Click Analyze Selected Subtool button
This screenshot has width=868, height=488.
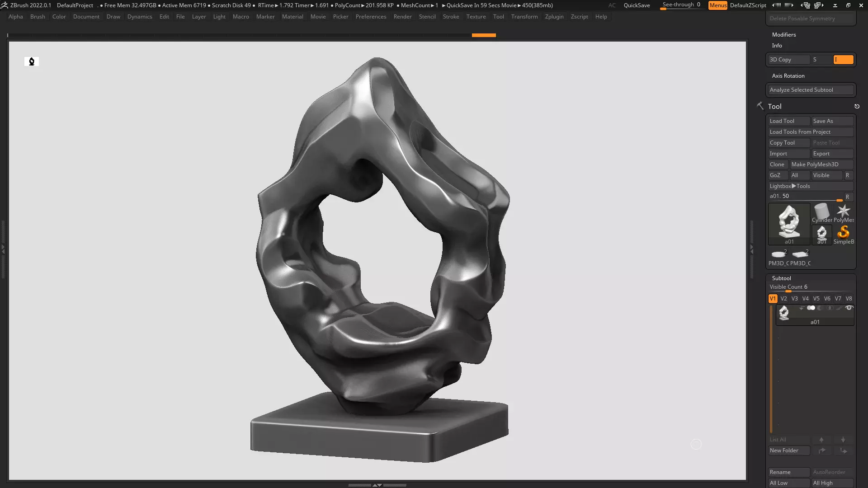pyautogui.click(x=811, y=90)
